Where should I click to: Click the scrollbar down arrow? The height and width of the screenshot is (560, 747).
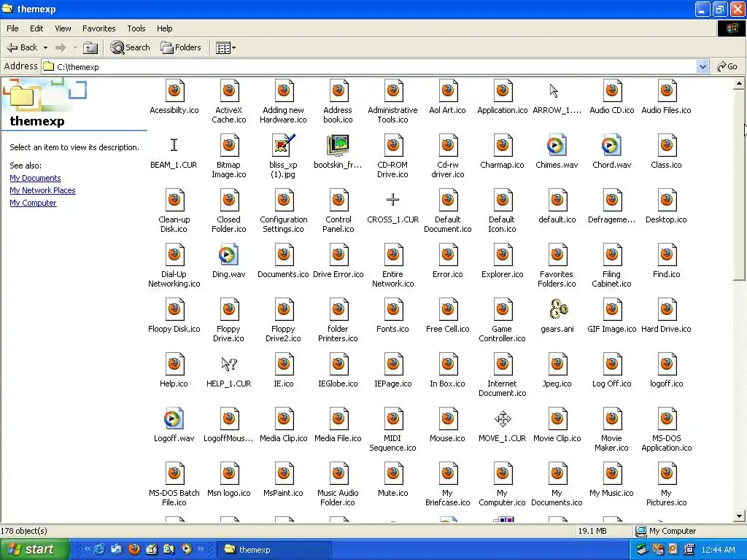(x=739, y=516)
